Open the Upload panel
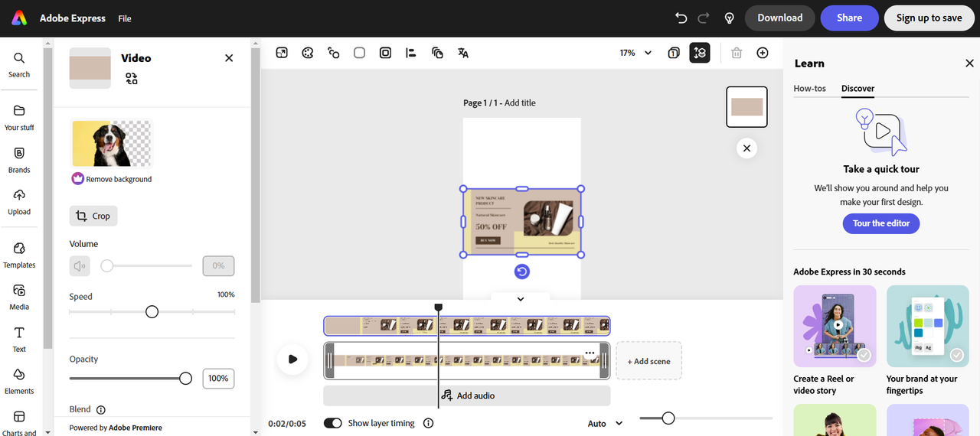Screen dimensions: 980x436 [19, 202]
